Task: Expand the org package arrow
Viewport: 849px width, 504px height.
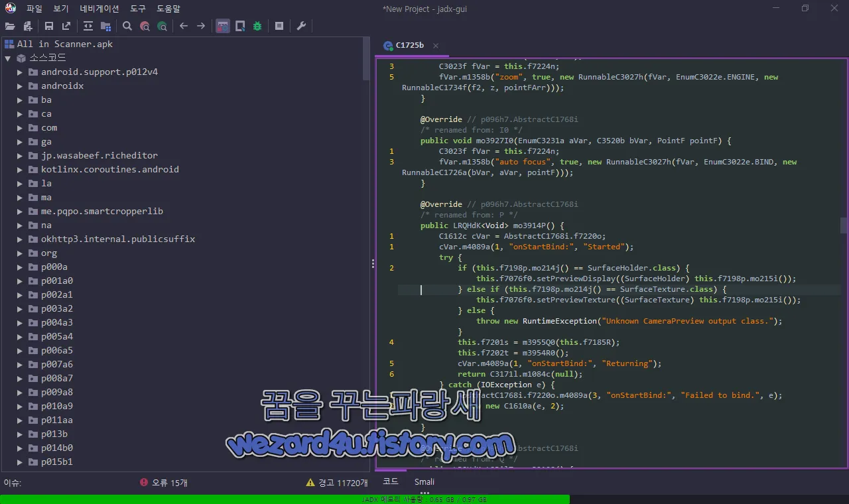Action: 20,253
